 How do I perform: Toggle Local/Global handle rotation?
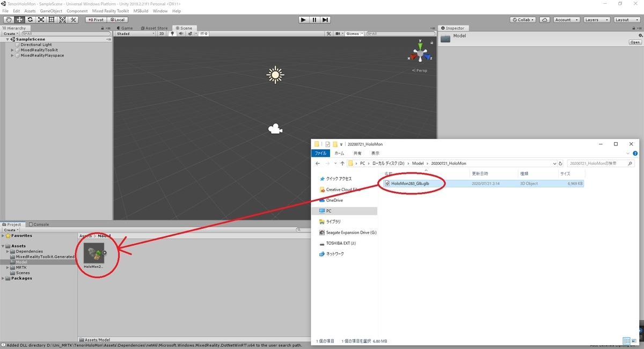117,20
